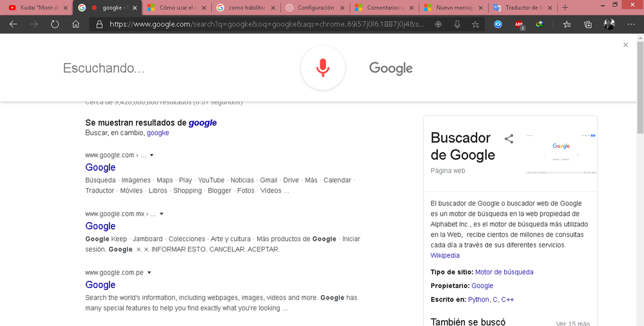Share the Buscador de Google panel
Screen dimensions: 644x326
(x=509, y=139)
